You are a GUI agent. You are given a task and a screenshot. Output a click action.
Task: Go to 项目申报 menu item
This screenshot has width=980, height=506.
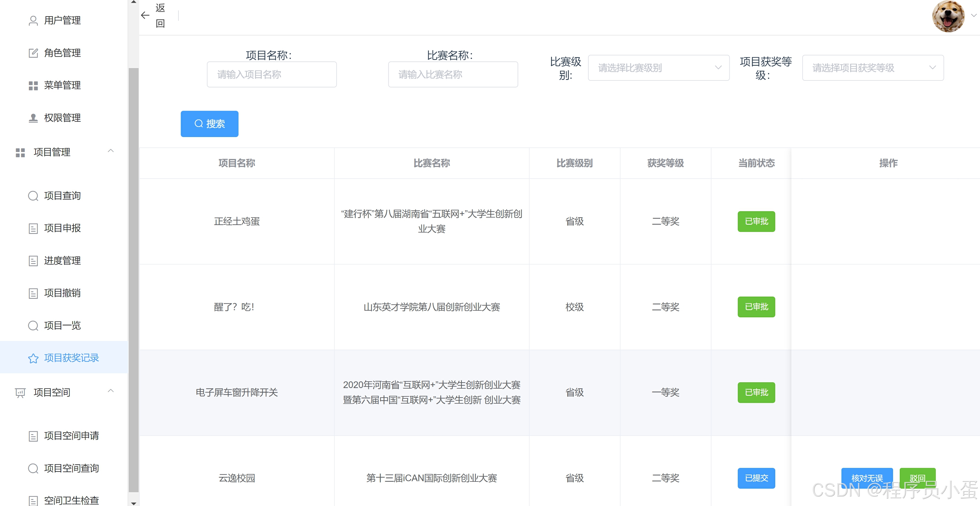point(62,228)
